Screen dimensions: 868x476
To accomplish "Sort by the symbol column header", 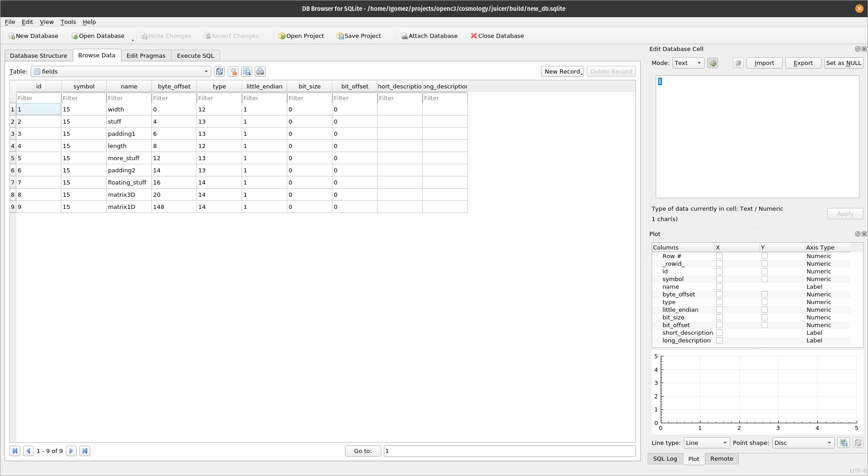I will (x=84, y=87).
